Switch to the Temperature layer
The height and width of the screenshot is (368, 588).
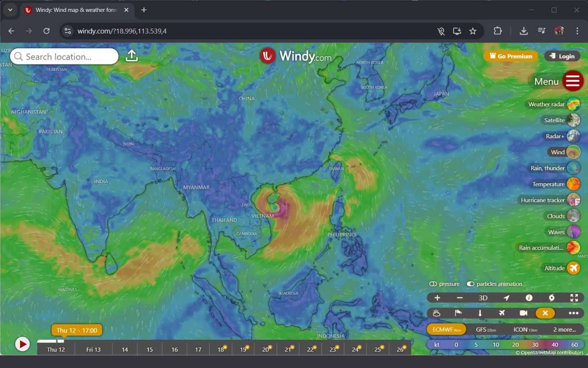[574, 184]
